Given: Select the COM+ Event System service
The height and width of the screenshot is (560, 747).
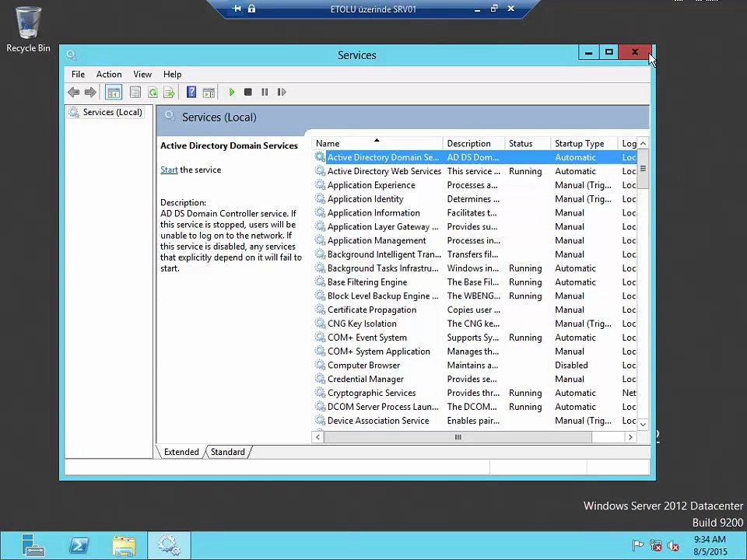Looking at the screenshot, I should pos(475,337).
